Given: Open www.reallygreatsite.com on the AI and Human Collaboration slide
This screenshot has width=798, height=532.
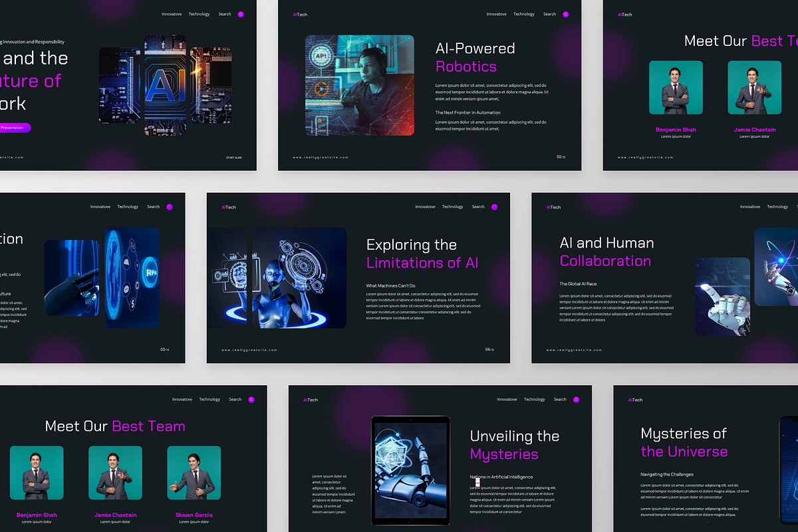Looking at the screenshot, I should (575, 350).
